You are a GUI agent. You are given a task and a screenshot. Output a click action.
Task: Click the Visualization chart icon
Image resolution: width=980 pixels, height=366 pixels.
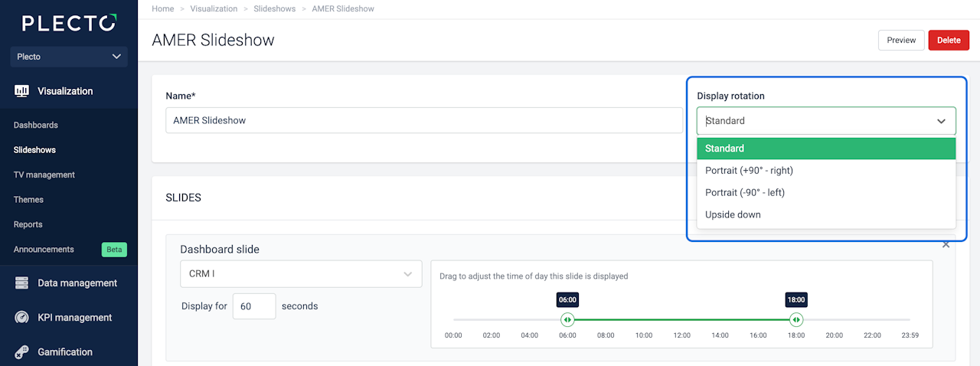point(21,91)
